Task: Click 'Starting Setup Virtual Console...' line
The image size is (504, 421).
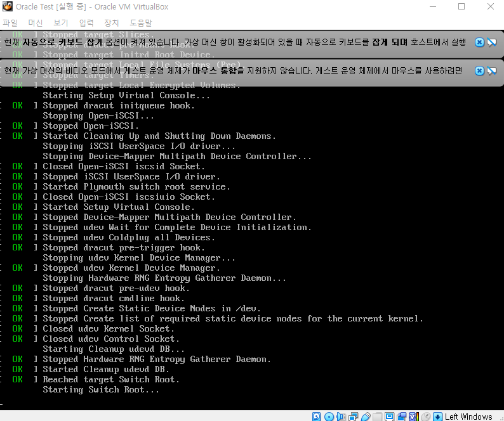Action: (126, 95)
